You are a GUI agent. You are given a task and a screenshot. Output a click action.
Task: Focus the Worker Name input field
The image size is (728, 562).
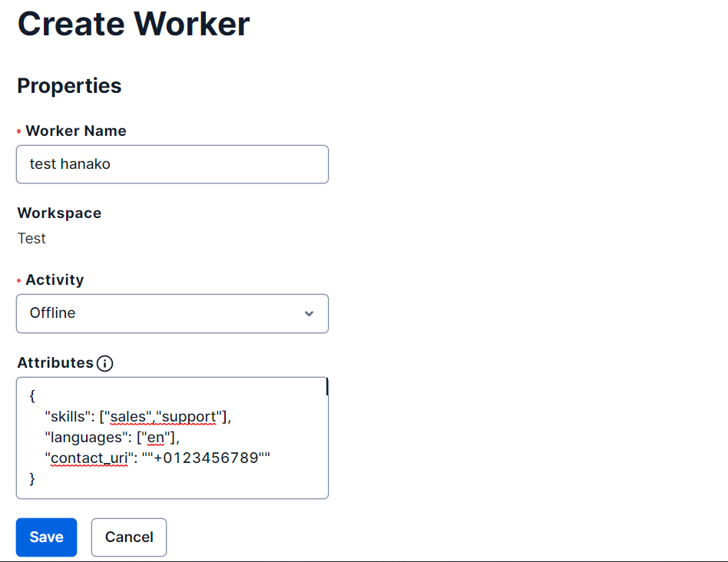172,164
